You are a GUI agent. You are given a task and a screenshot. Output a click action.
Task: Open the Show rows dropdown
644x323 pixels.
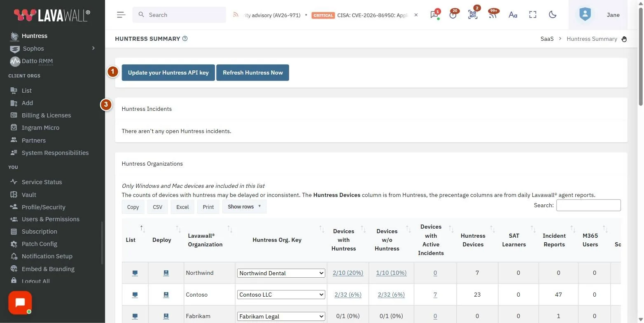245,207
